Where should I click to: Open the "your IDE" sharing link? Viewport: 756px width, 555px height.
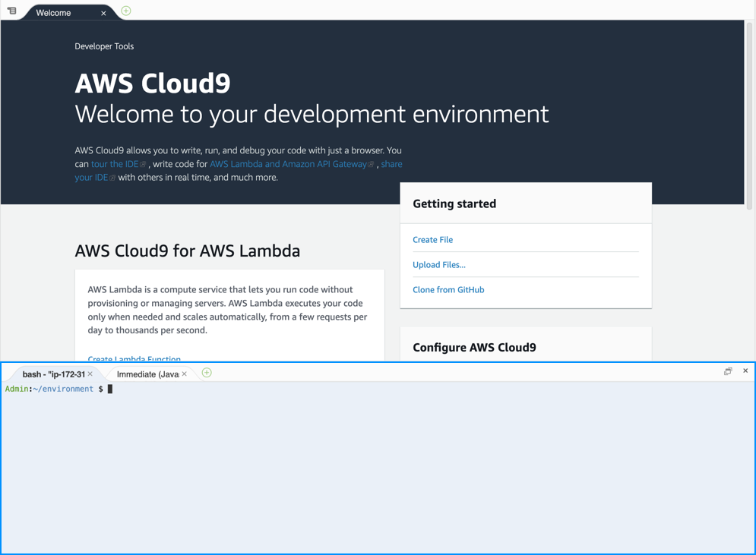91,178
